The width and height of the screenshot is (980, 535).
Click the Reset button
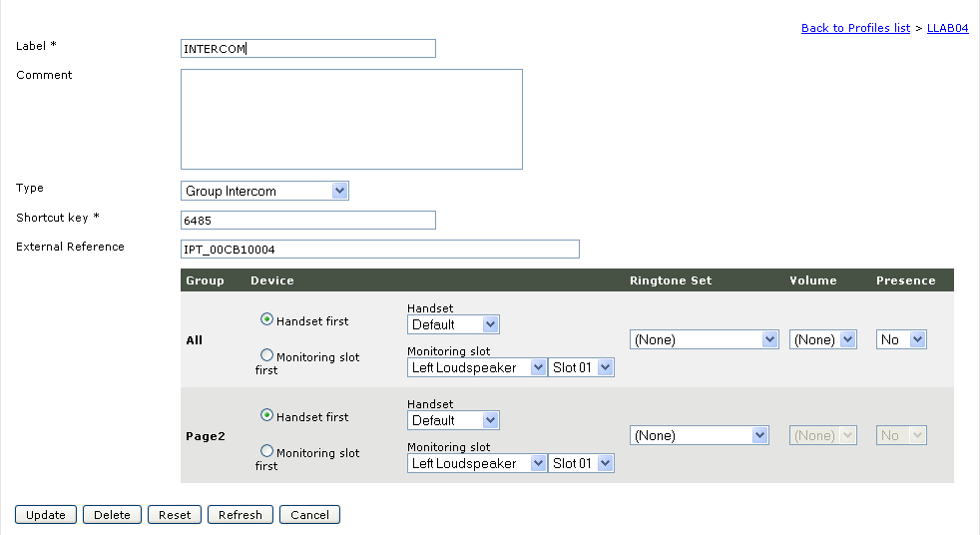[175, 514]
